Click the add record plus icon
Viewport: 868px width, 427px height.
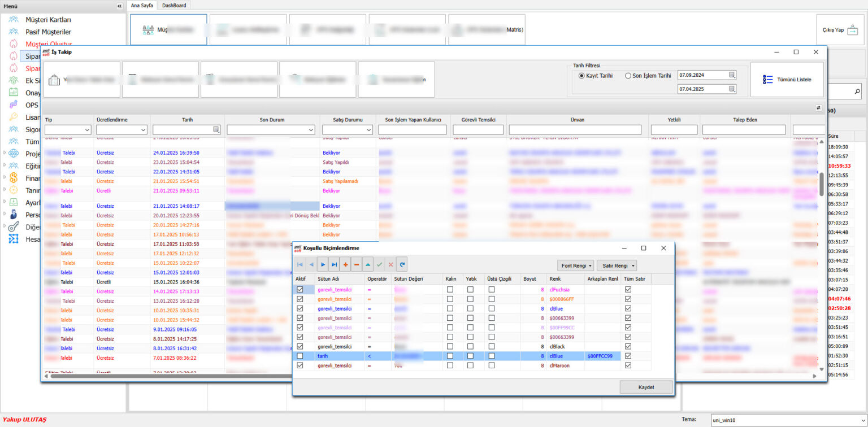345,264
